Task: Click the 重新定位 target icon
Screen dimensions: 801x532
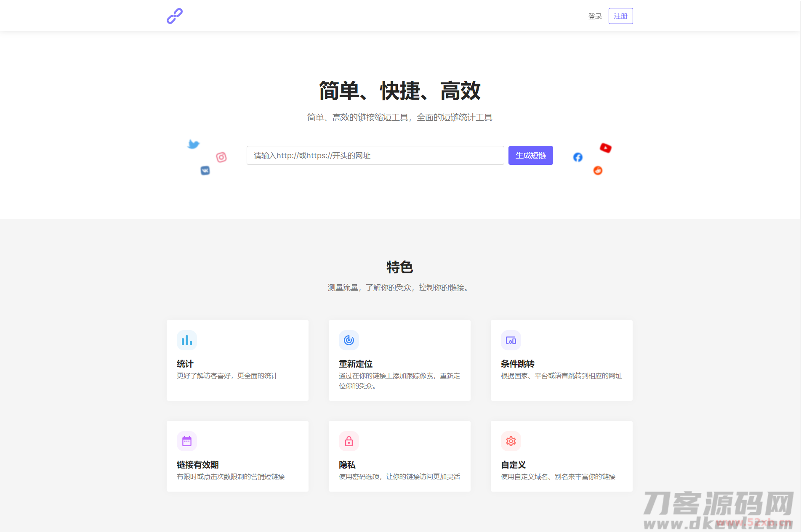Action: (349, 340)
